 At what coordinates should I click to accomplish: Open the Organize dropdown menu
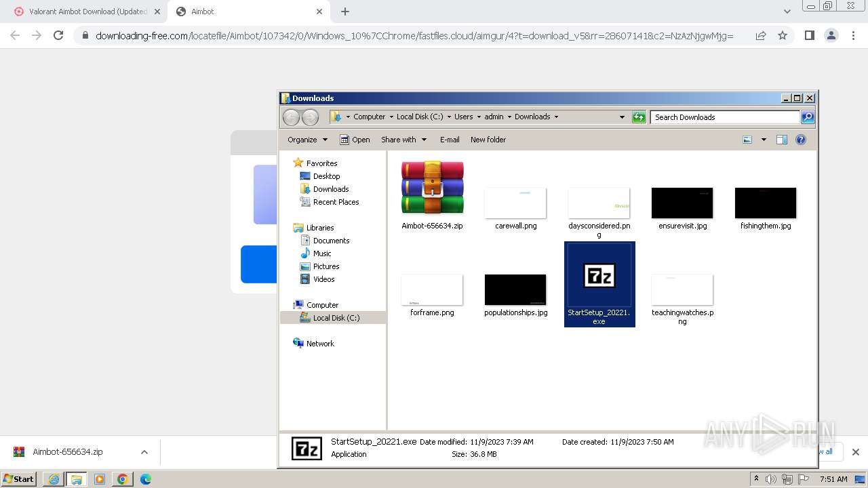(x=307, y=140)
